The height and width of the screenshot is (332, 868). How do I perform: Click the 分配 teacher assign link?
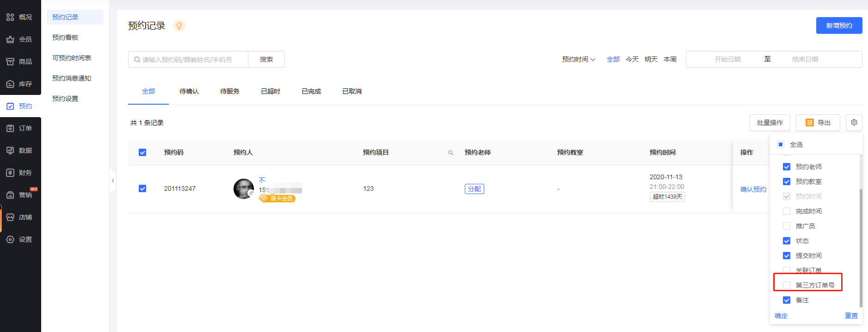[x=474, y=189]
